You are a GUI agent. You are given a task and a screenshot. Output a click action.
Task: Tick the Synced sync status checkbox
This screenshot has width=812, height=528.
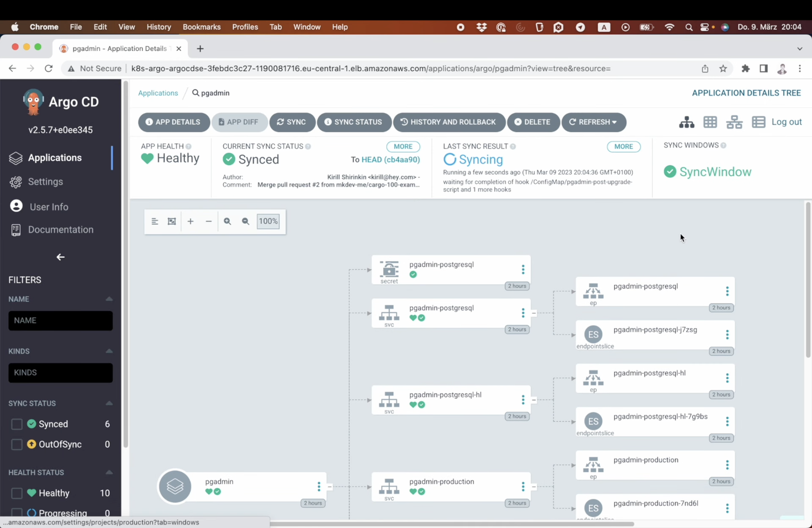click(17, 424)
